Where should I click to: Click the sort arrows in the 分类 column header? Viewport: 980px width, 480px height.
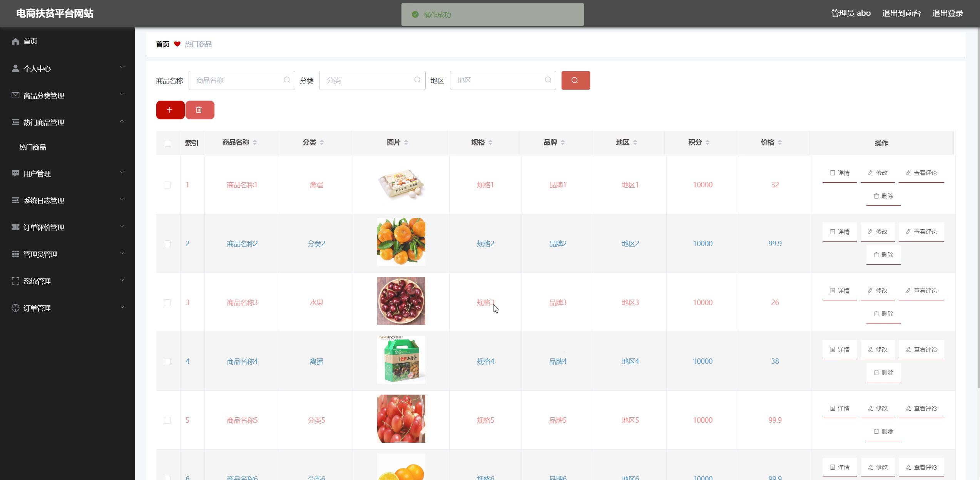click(x=322, y=143)
